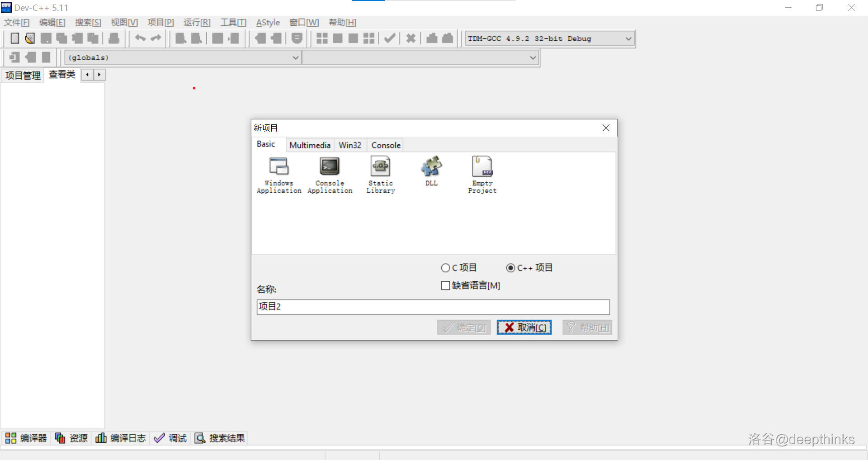Click the Redo arrow icon
The height and width of the screenshot is (460, 868).
pyautogui.click(x=156, y=38)
